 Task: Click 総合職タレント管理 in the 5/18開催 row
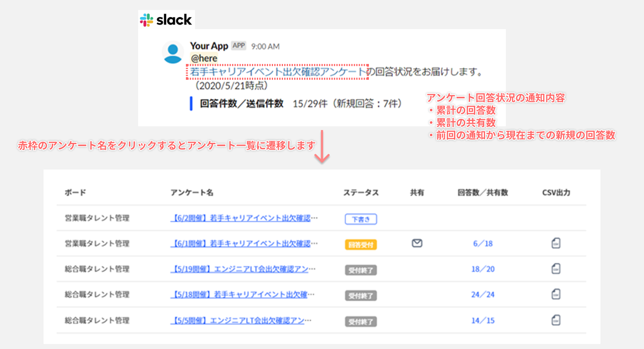click(97, 295)
